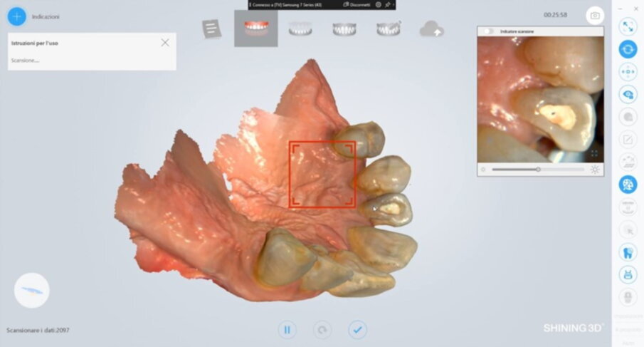Image resolution: width=644 pixels, height=347 pixels.
Task: Open the order form document step
Action: coord(211,29)
